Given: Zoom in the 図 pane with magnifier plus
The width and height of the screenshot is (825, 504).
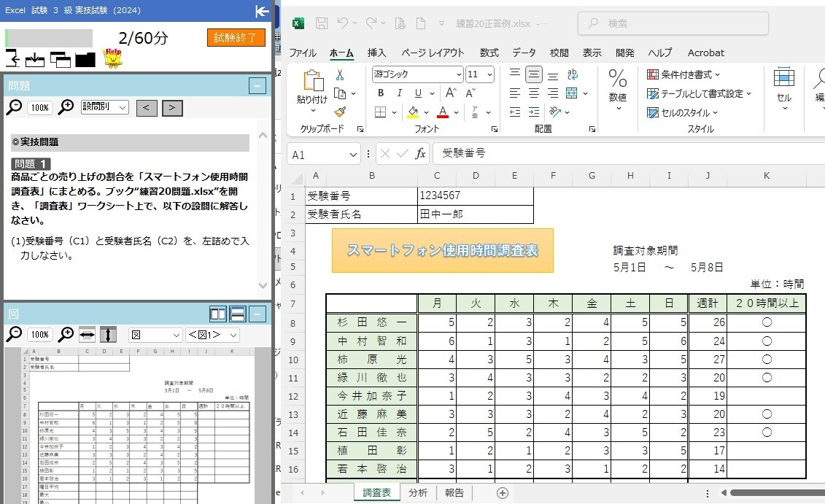Looking at the screenshot, I should click(x=66, y=334).
